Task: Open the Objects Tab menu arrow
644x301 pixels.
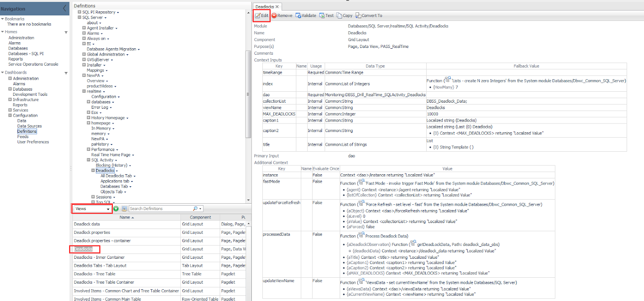Action: [x=125, y=192]
